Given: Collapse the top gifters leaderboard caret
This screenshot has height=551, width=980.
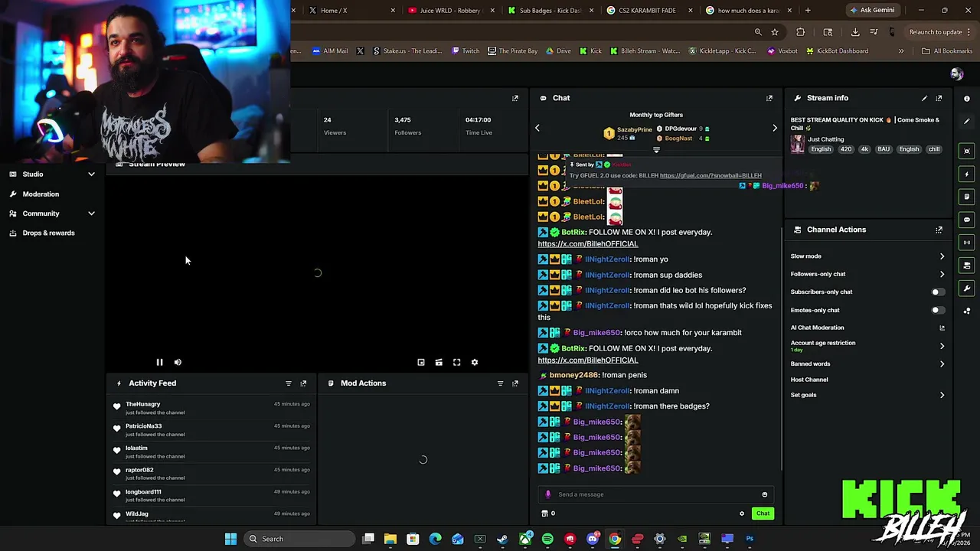Looking at the screenshot, I should pos(656,150).
